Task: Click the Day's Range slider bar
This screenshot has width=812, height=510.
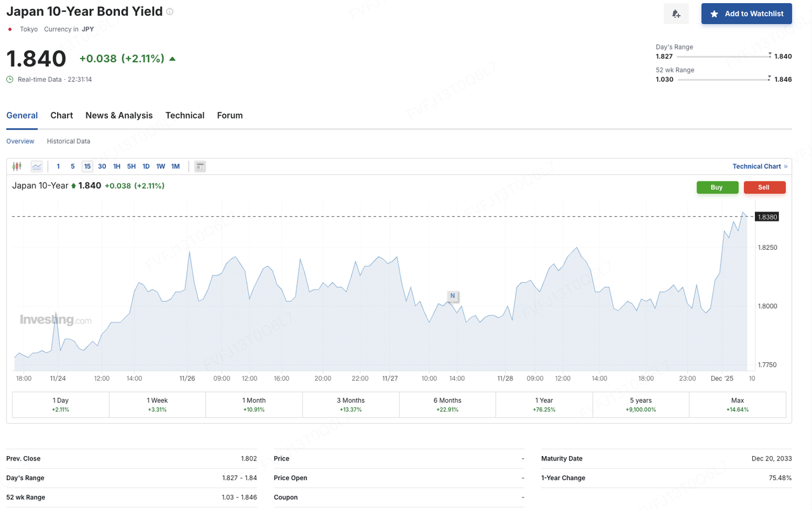Action: (723, 56)
